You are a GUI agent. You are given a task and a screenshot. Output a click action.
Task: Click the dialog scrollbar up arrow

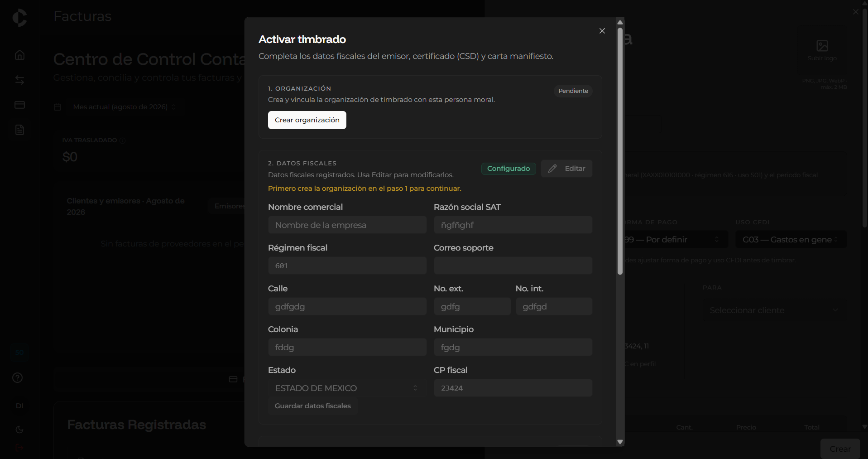(x=620, y=22)
